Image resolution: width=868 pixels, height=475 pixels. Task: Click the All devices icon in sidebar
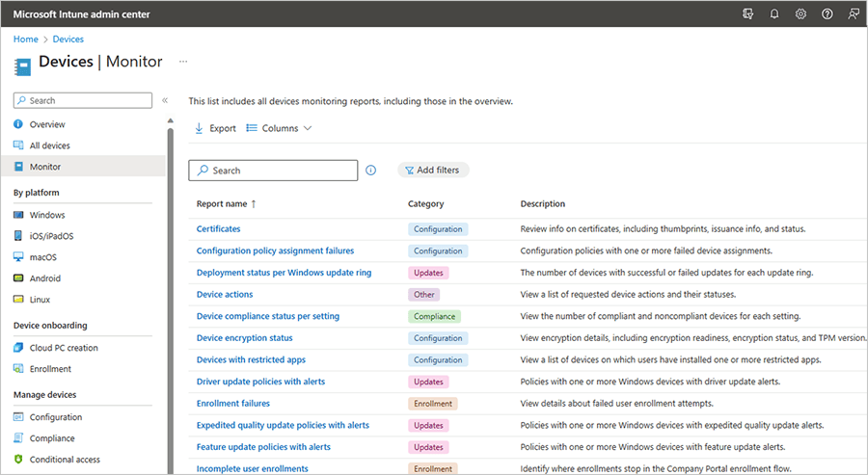click(x=18, y=145)
